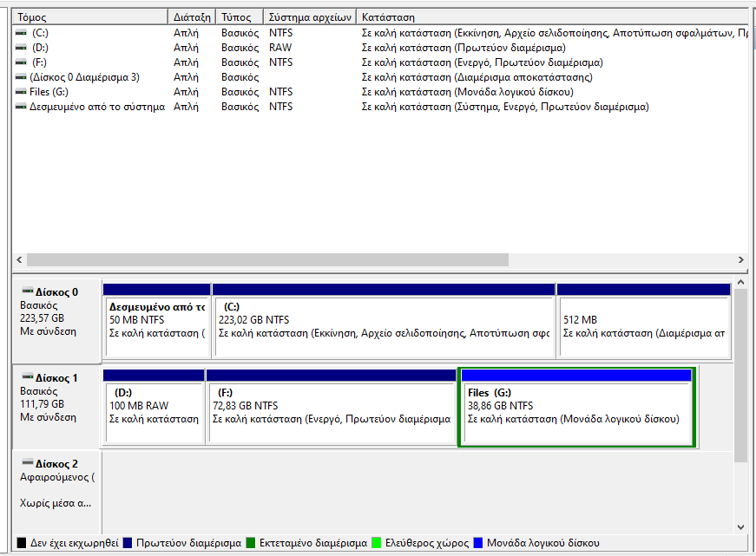This screenshot has width=756, height=556.
Task: Click the vertical scrollbar thumb of disk pane
Action: 741,376
